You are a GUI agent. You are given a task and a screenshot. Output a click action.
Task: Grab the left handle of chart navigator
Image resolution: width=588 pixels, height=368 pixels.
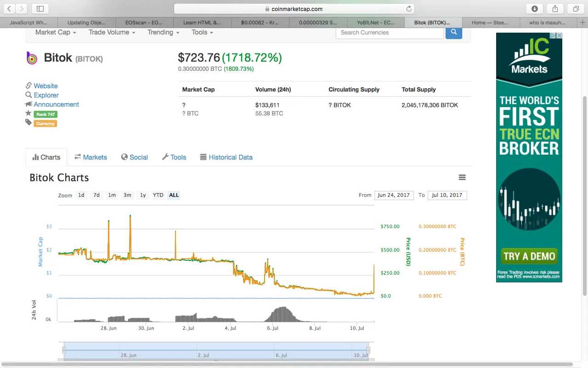64,350
